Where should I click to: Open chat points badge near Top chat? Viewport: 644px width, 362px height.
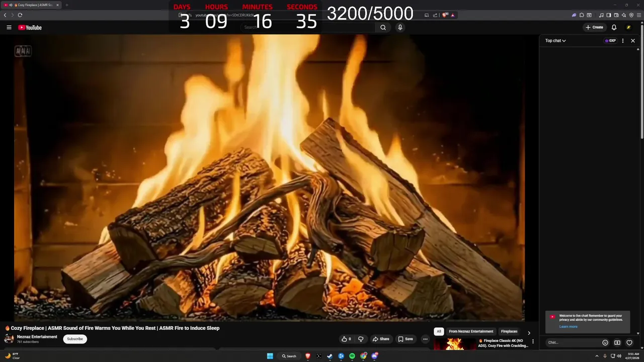click(x=610, y=41)
